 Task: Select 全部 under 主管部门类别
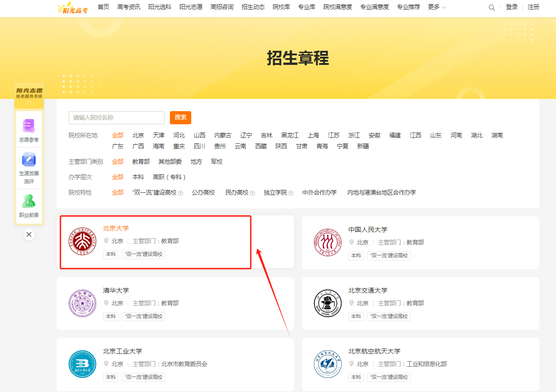pyautogui.click(x=118, y=162)
